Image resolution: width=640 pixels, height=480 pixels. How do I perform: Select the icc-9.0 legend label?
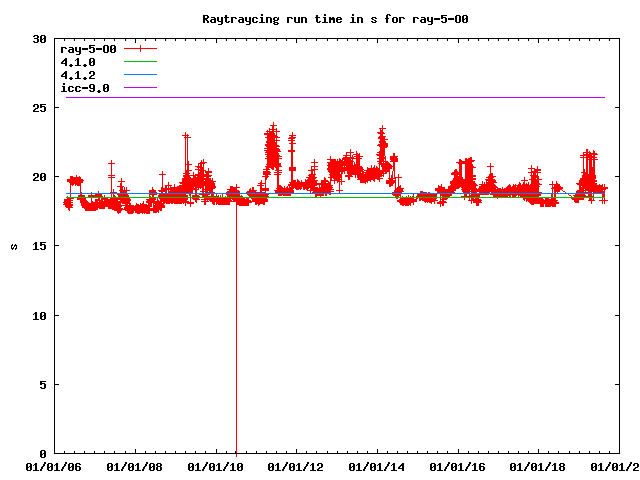pos(84,88)
